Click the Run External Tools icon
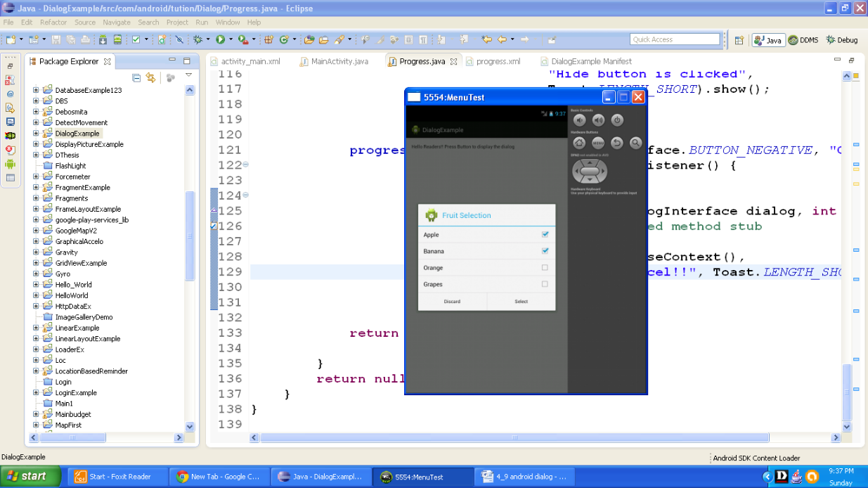 coord(242,39)
